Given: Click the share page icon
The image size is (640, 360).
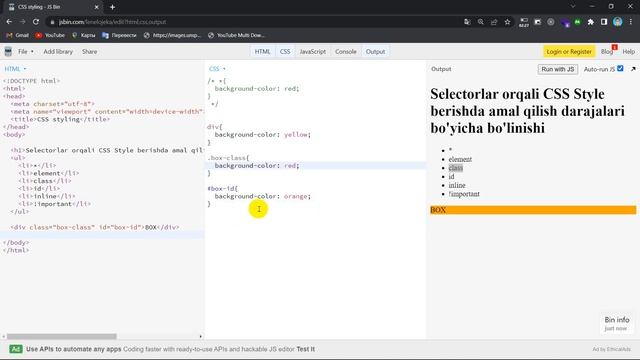Looking at the screenshot, I should point(494,22).
